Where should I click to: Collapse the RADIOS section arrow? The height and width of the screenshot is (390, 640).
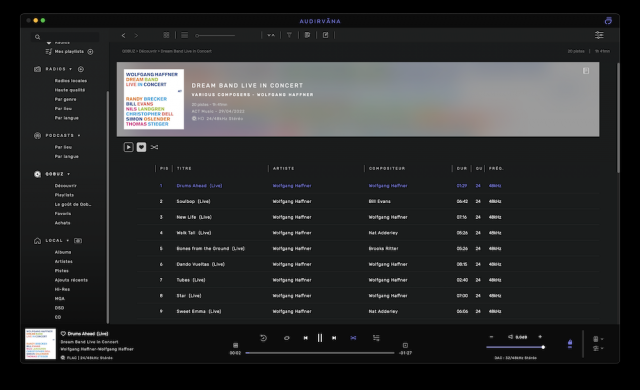(x=71, y=69)
